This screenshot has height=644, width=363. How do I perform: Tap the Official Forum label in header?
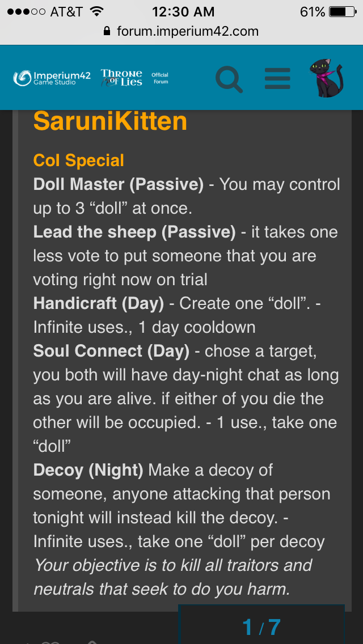pyautogui.click(x=160, y=78)
